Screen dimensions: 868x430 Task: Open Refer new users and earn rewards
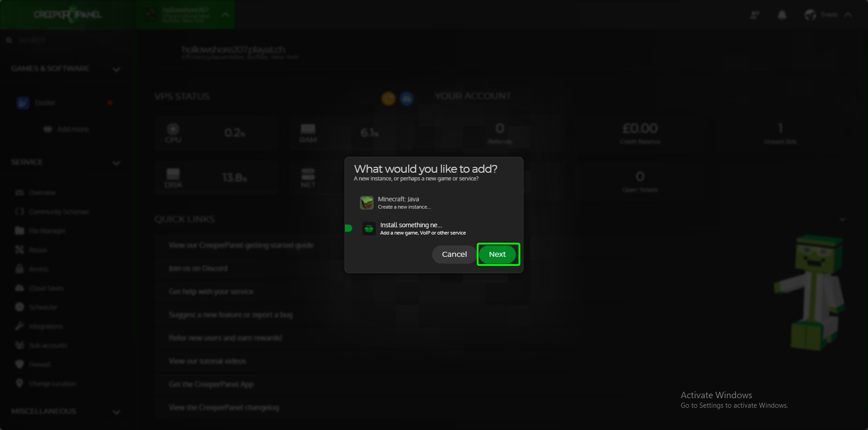pos(225,338)
